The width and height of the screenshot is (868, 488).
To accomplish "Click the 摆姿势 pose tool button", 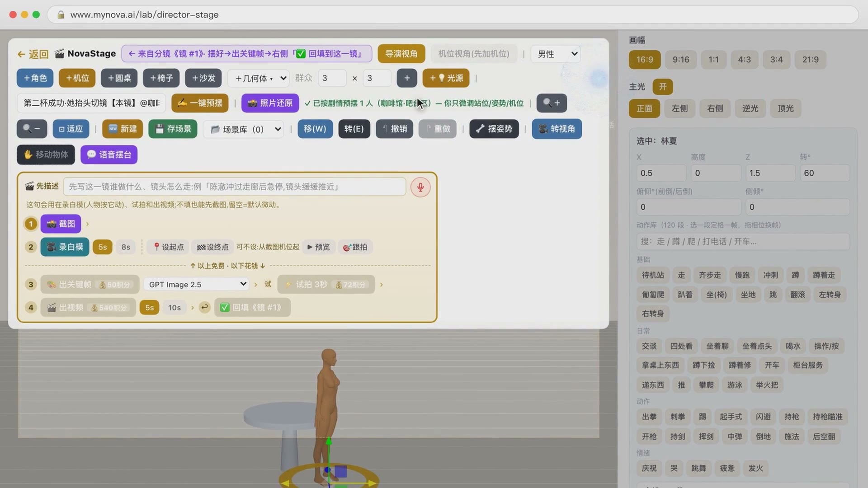I will (494, 129).
